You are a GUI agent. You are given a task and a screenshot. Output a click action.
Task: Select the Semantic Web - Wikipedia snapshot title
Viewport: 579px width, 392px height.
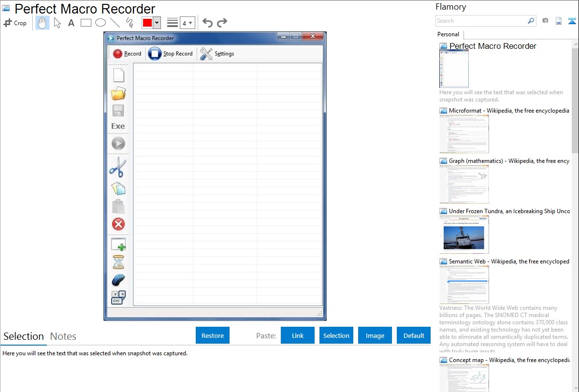click(x=509, y=261)
